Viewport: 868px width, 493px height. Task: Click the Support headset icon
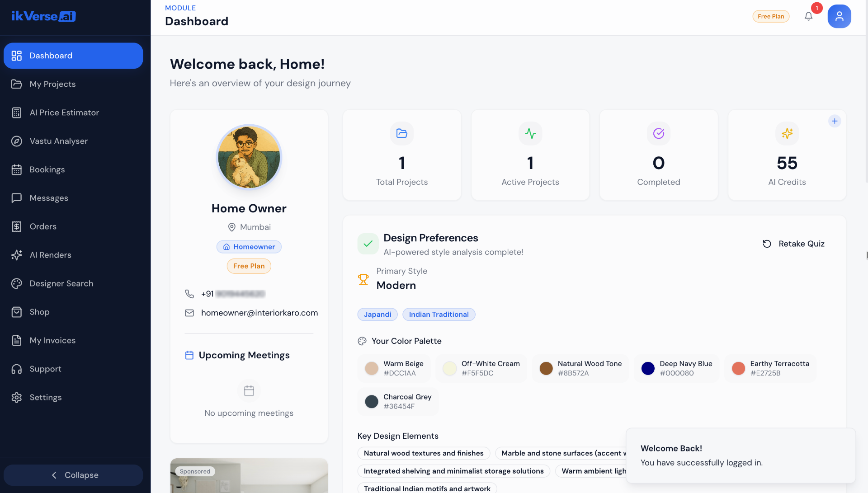[17, 369]
